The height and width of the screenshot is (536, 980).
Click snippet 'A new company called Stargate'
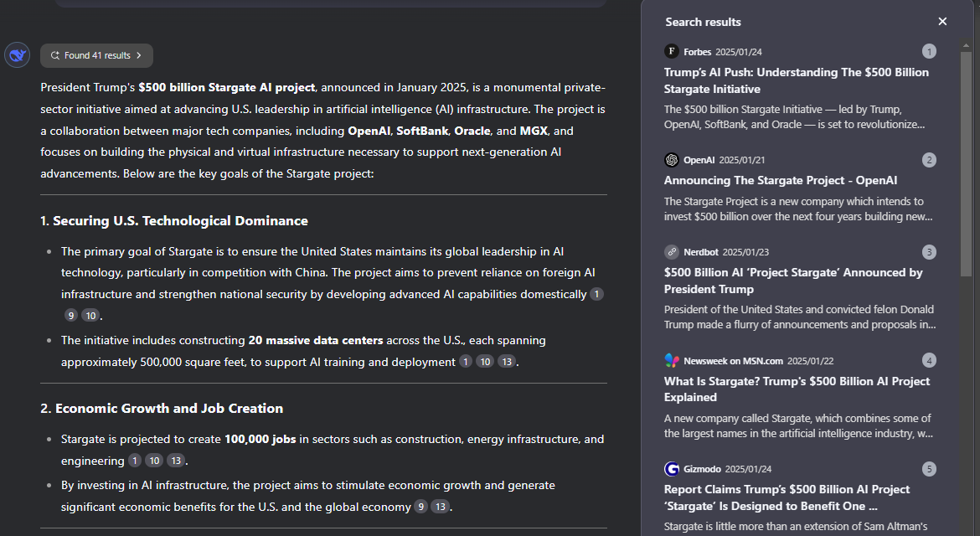click(x=798, y=426)
